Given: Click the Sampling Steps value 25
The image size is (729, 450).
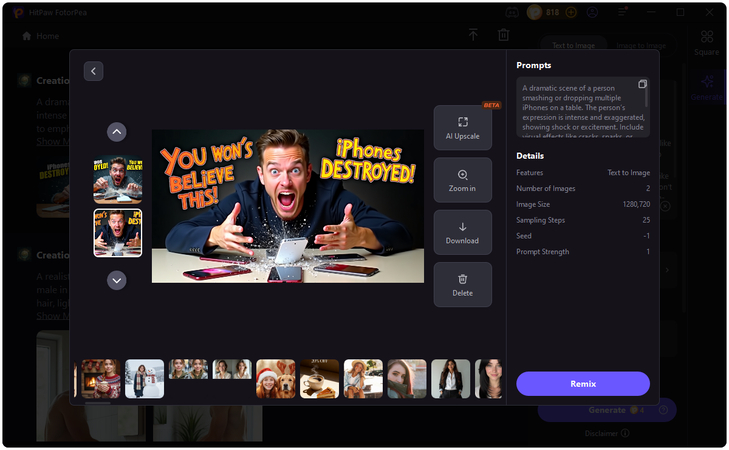Looking at the screenshot, I should pos(646,220).
